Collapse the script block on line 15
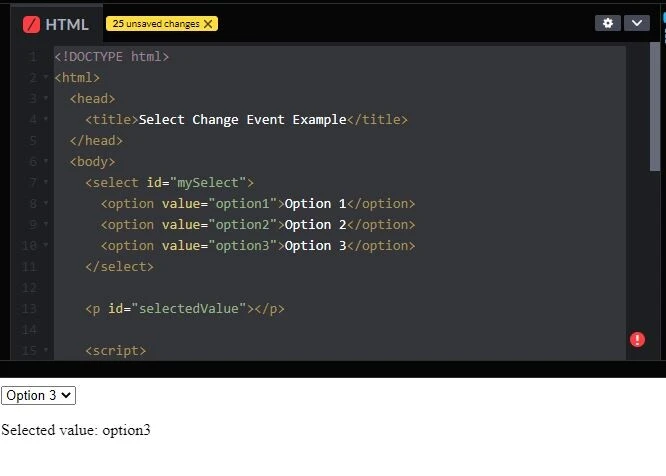This screenshot has height=476, width=666. click(x=46, y=351)
